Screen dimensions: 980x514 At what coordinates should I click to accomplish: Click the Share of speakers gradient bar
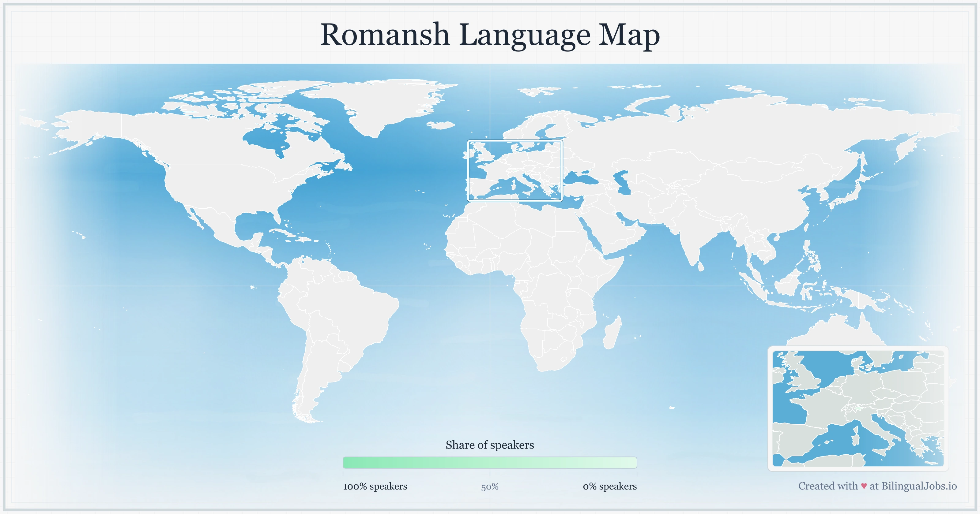[490, 462]
